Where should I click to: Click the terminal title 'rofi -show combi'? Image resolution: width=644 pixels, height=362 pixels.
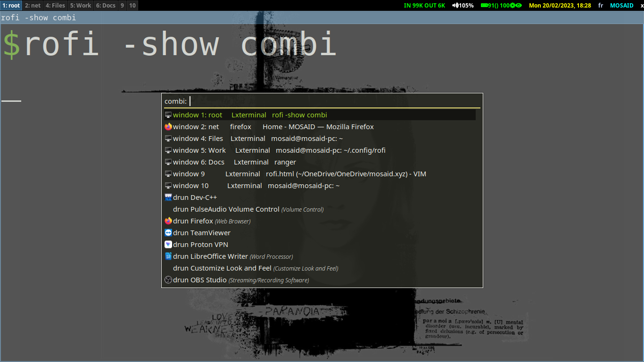[x=38, y=18]
